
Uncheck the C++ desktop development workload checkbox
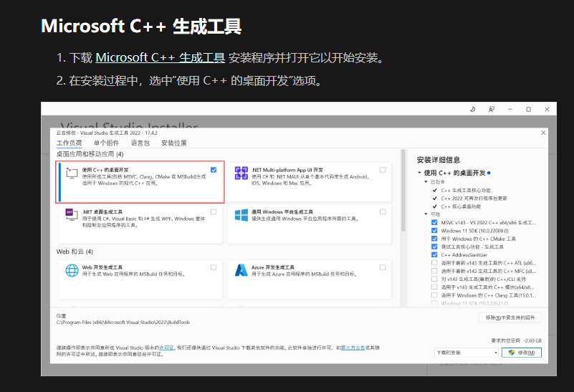coord(214,170)
